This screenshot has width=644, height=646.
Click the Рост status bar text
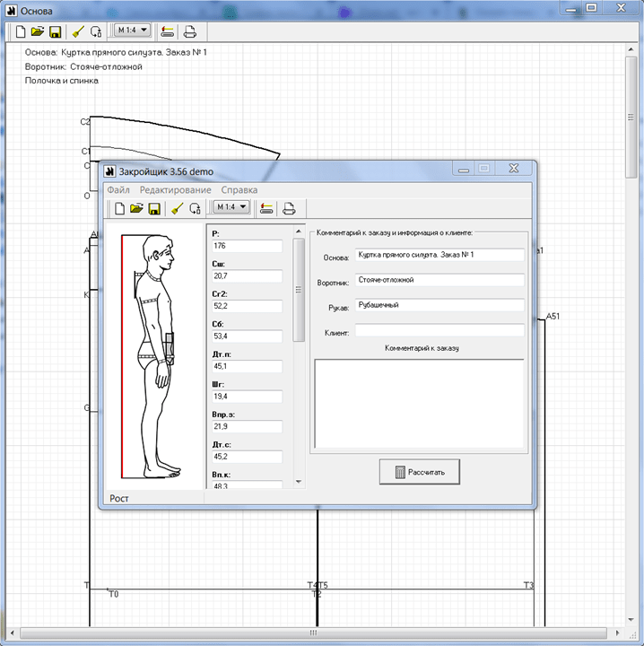point(119,499)
